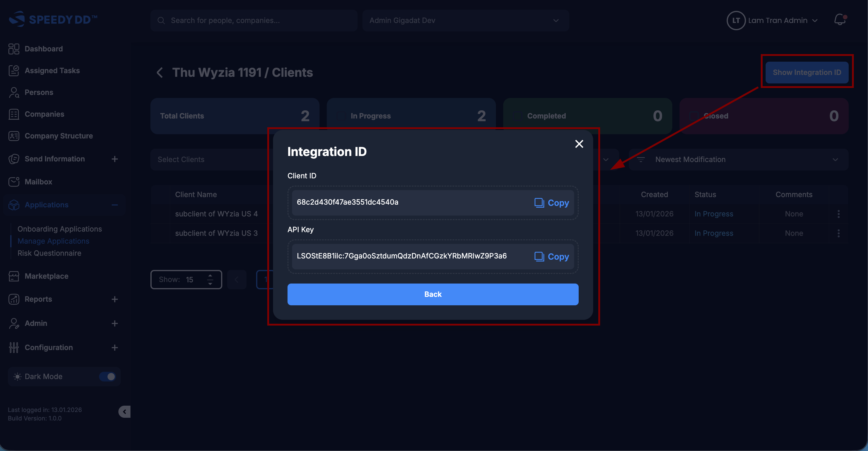Click the Show count stepper arrows

click(210, 280)
